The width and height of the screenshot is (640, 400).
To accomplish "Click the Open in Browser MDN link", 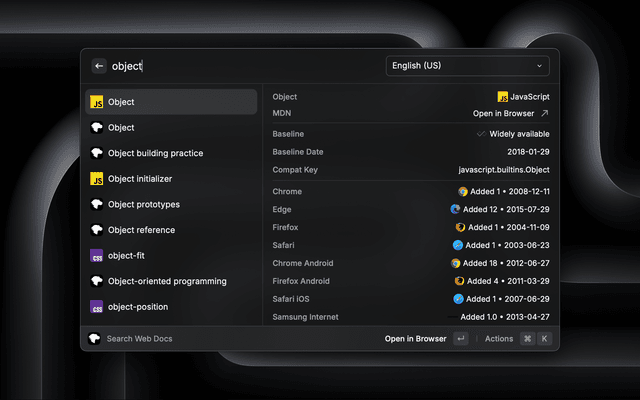I will 504,114.
